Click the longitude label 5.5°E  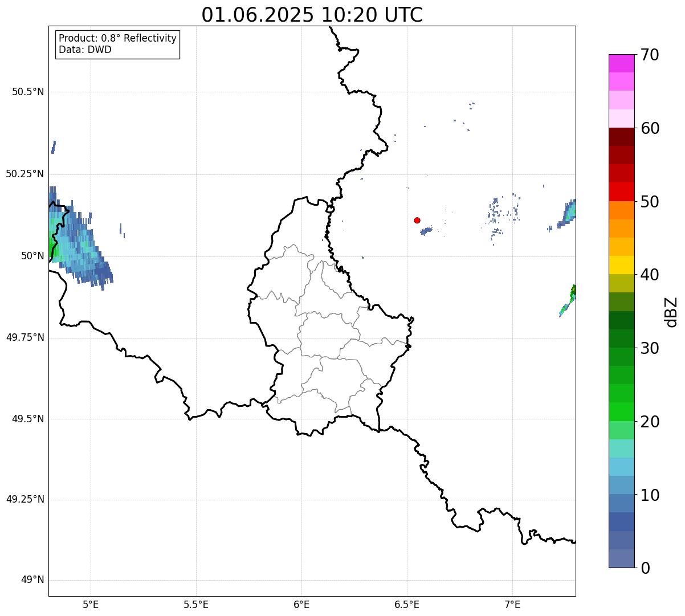click(196, 604)
